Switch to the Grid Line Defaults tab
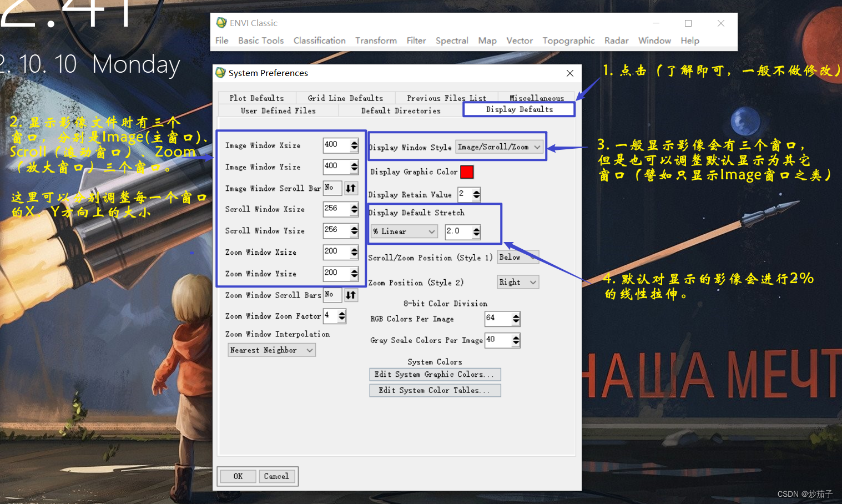 pyautogui.click(x=345, y=98)
